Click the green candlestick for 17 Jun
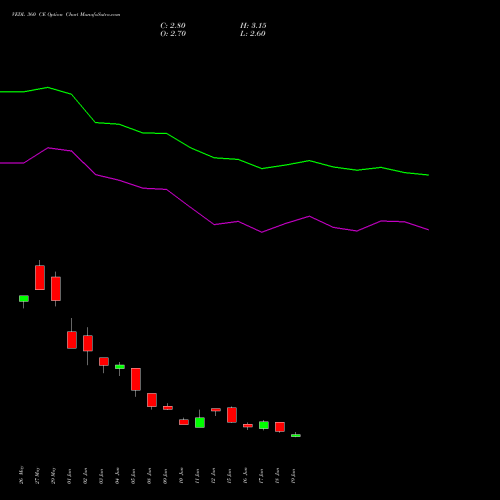The width and height of the screenshot is (500, 500). (x=264, y=425)
